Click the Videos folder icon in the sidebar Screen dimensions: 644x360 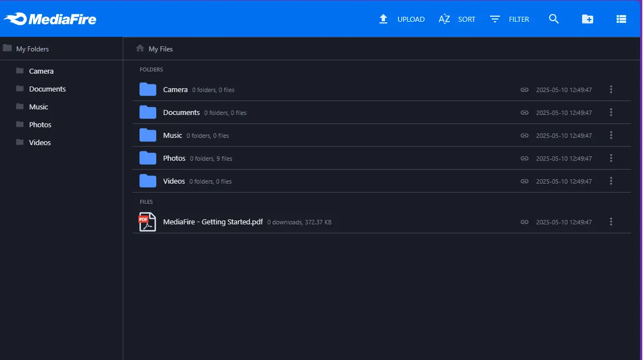point(20,142)
